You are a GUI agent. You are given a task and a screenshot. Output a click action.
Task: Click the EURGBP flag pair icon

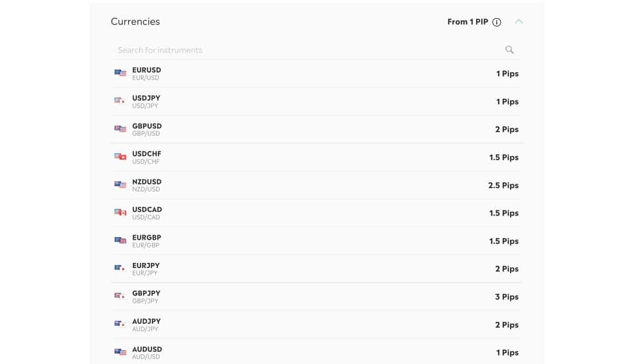[x=120, y=240]
